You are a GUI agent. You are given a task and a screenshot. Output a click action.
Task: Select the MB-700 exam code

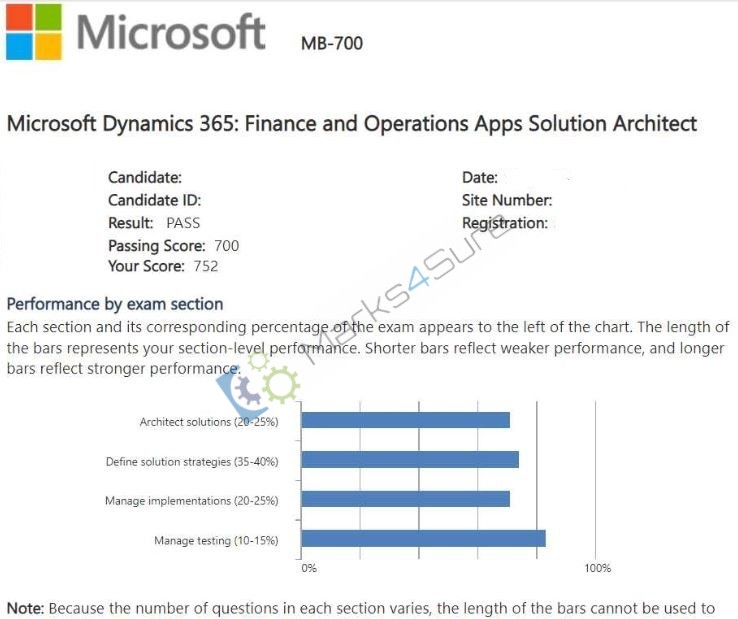click(x=332, y=43)
